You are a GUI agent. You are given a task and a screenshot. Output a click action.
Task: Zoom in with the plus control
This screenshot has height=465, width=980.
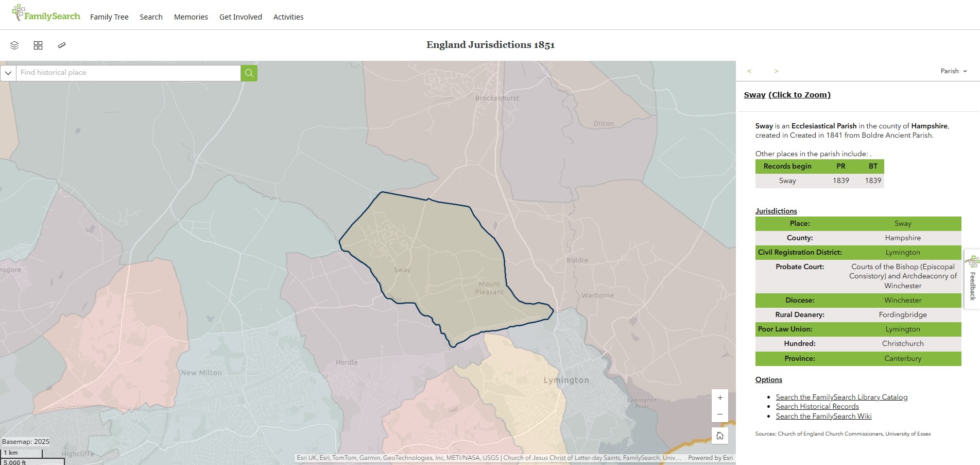[x=720, y=397]
